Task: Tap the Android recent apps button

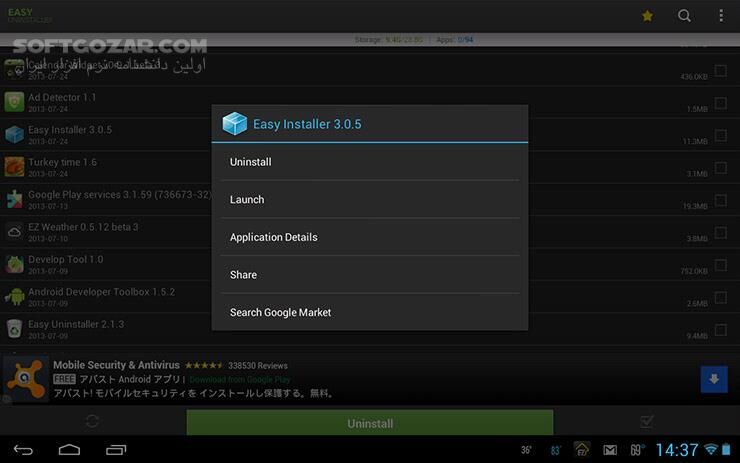Action: point(116,450)
